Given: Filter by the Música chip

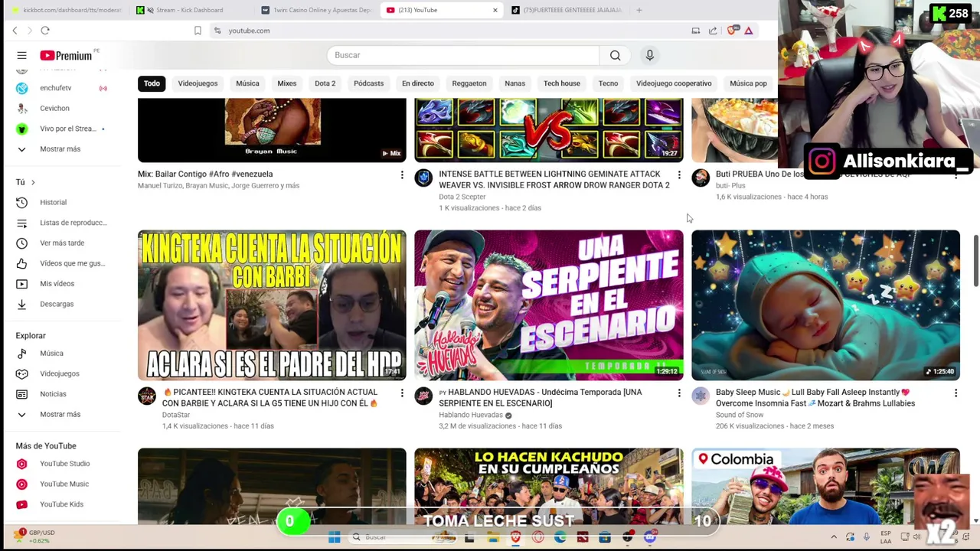Looking at the screenshot, I should click(x=247, y=83).
